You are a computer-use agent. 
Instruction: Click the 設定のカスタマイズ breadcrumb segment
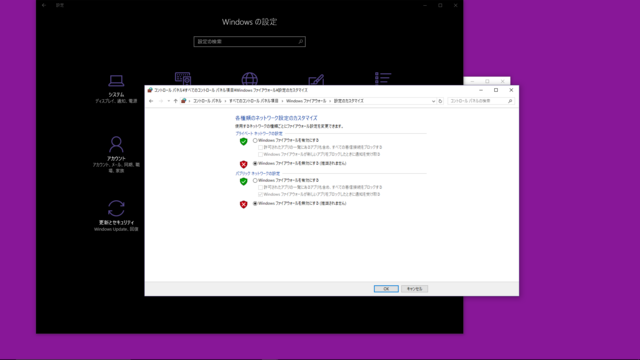coord(349,101)
